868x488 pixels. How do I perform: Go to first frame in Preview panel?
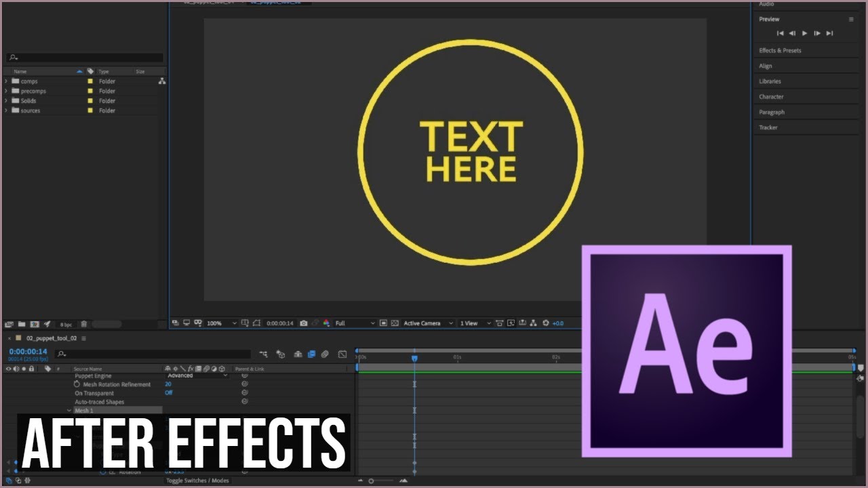click(780, 33)
